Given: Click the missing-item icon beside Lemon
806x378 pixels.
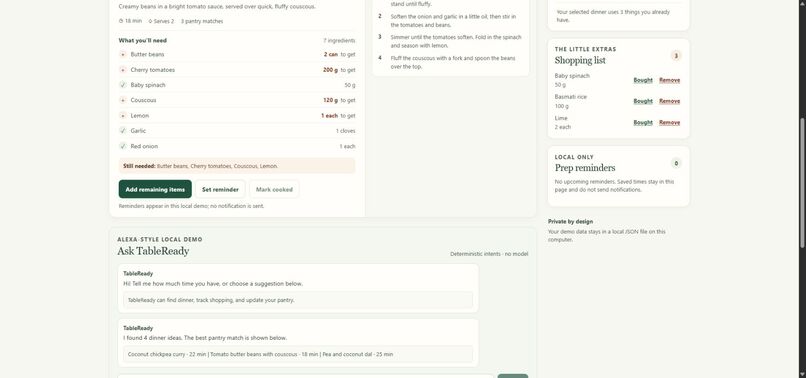Looking at the screenshot, I should tap(123, 116).
